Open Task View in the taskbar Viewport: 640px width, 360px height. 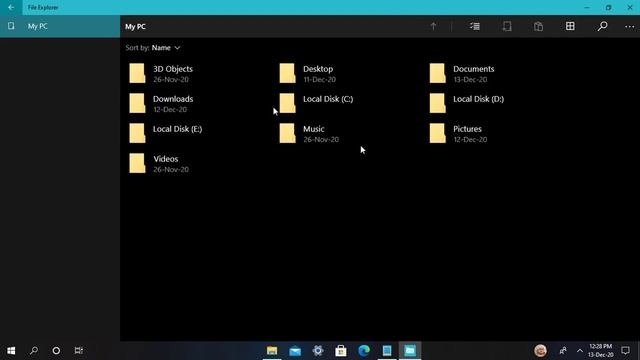(x=79, y=351)
